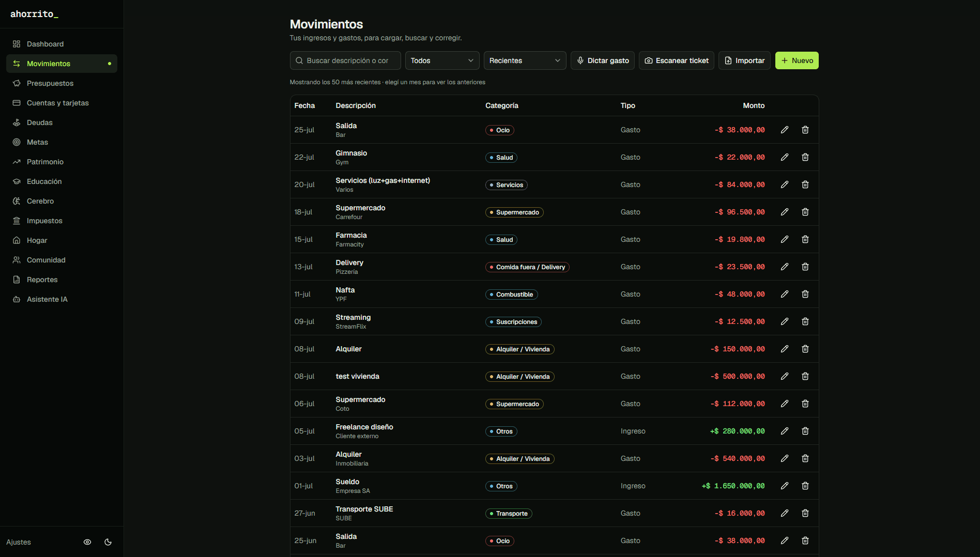This screenshot has width=980, height=557.
Task: Switch theme using the moon icon
Action: (x=108, y=542)
